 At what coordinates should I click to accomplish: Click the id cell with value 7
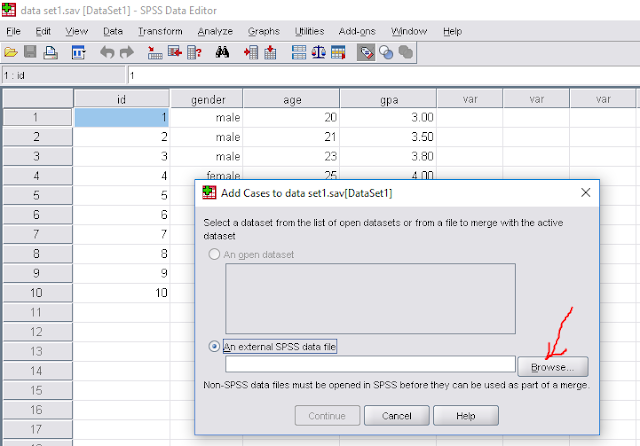[122, 234]
